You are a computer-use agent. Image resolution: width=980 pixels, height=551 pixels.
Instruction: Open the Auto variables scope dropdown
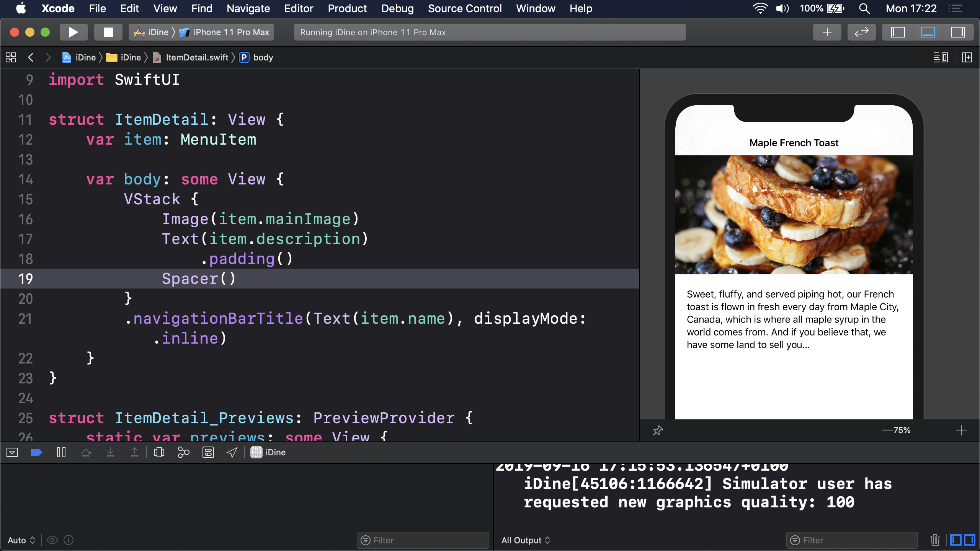pyautogui.click(x=21, y=540)
